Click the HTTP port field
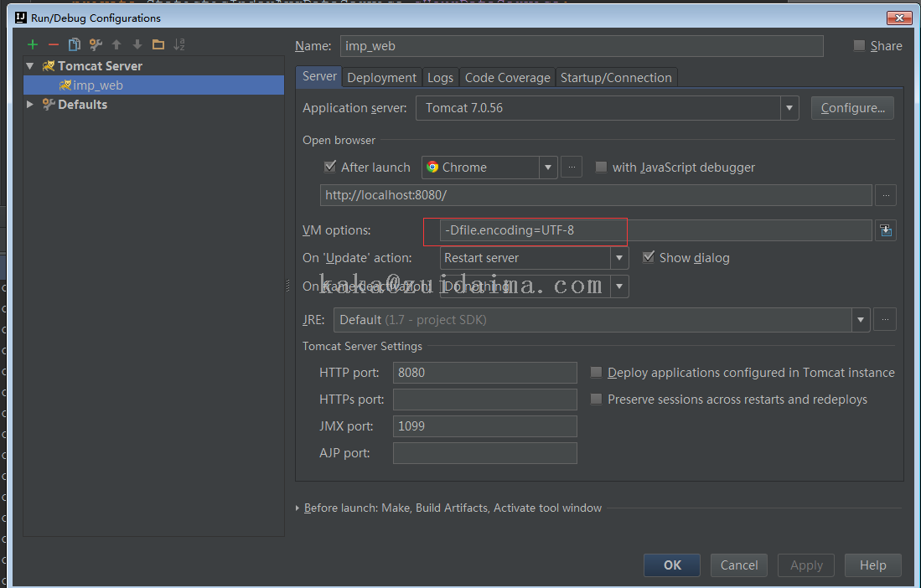The width and height of the screenshot is (921, 588). pyautogui.click(x=484, y=373)
